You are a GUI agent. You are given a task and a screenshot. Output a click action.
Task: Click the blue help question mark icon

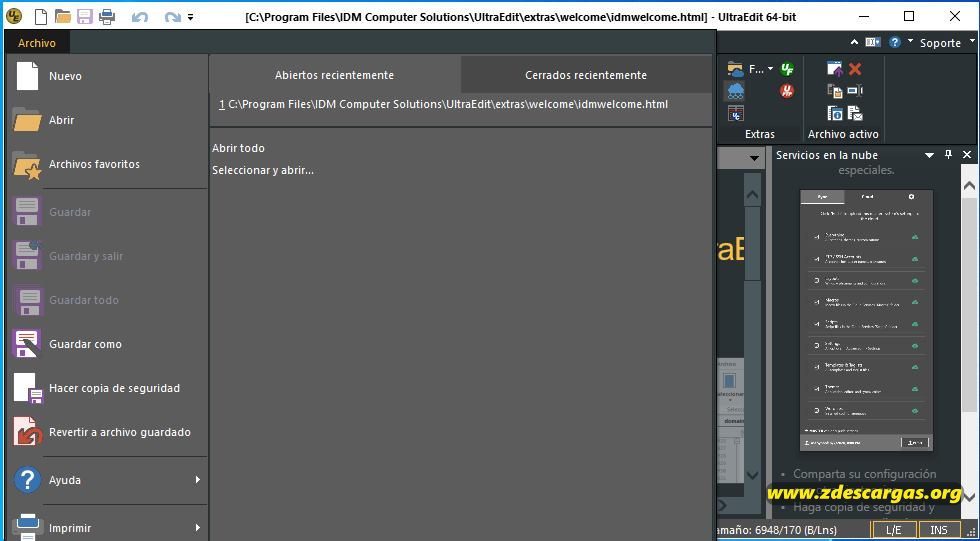[x=895, y=42]
